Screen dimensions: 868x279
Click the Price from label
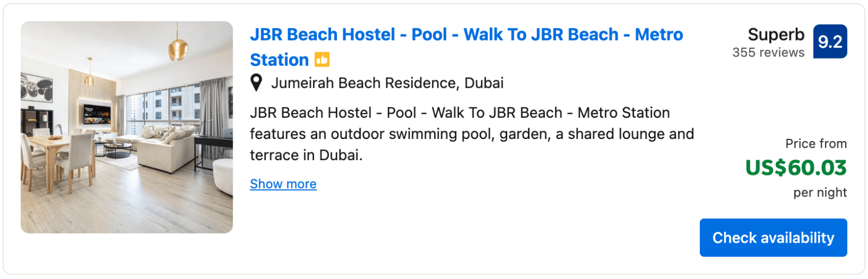(x=816, y=144)
